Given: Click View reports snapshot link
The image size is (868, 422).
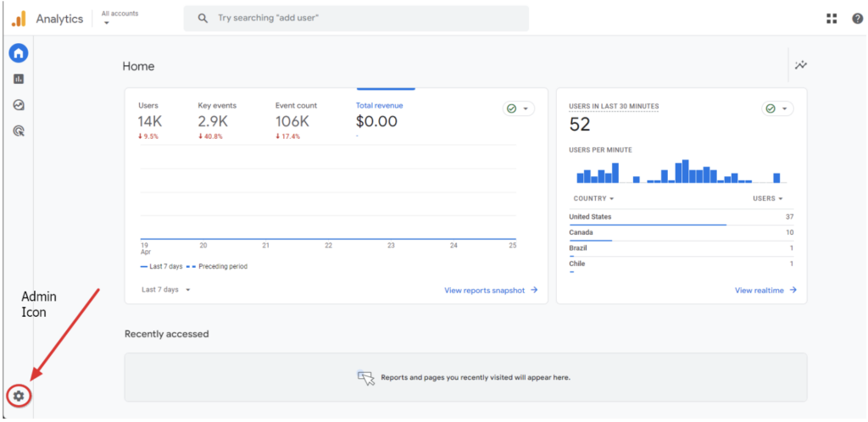Looking at the screenshot, I should click(x=491, y=290).
